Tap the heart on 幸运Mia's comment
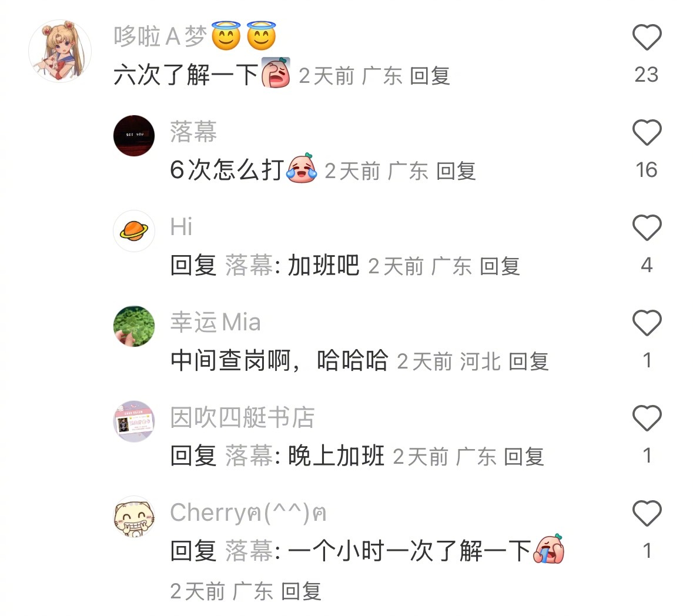Viewport: 693px width, 616px height. tap(647, 323)
